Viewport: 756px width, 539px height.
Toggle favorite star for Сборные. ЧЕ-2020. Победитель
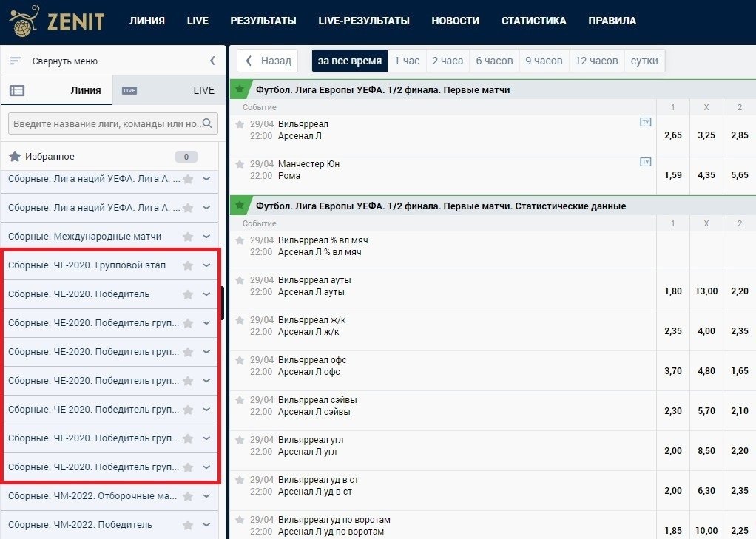click(188, 294)
